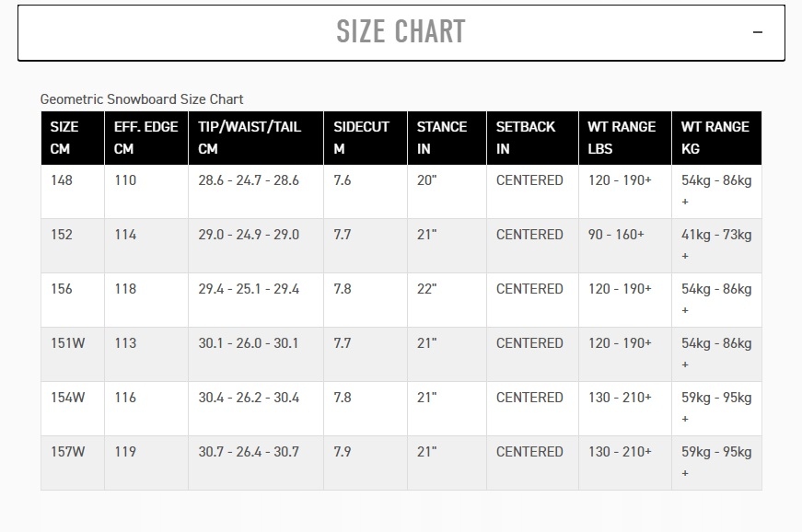Select the 151W size cell

click(x=67, y=343)
